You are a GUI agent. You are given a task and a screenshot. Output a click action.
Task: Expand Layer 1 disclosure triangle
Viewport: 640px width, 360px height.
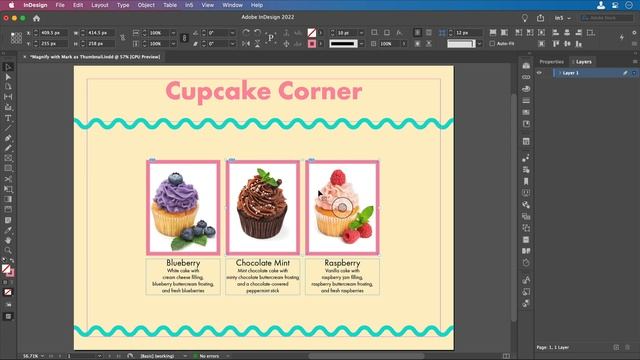coord(560,73)
